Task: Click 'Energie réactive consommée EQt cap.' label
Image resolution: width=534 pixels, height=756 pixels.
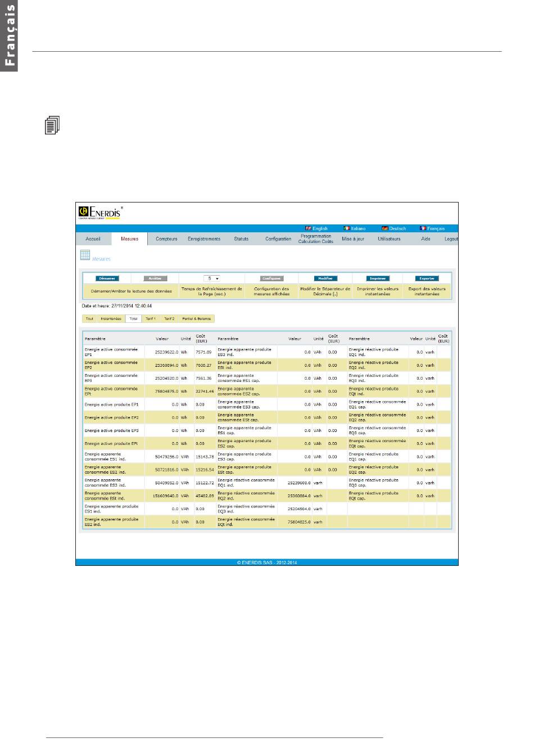Action: pyautogui.click(x=377, y=444)
